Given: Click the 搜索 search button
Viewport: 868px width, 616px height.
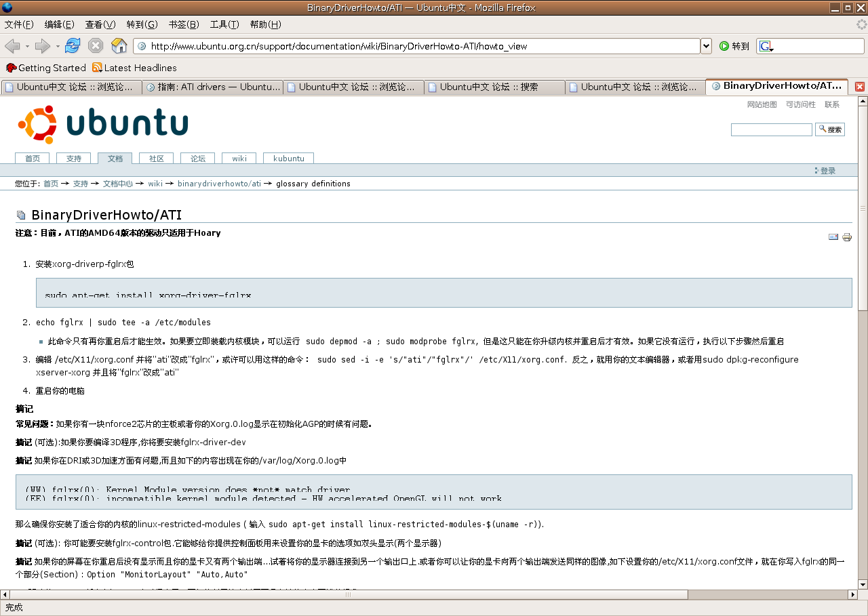Looking at the screenshot, I should [x=830, y=129].
